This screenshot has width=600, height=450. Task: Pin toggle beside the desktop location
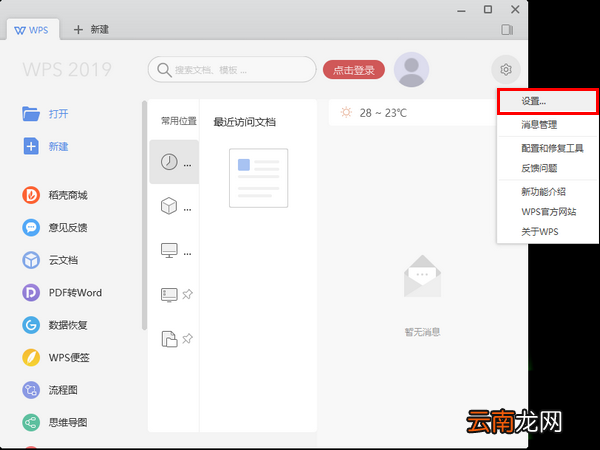188,294
